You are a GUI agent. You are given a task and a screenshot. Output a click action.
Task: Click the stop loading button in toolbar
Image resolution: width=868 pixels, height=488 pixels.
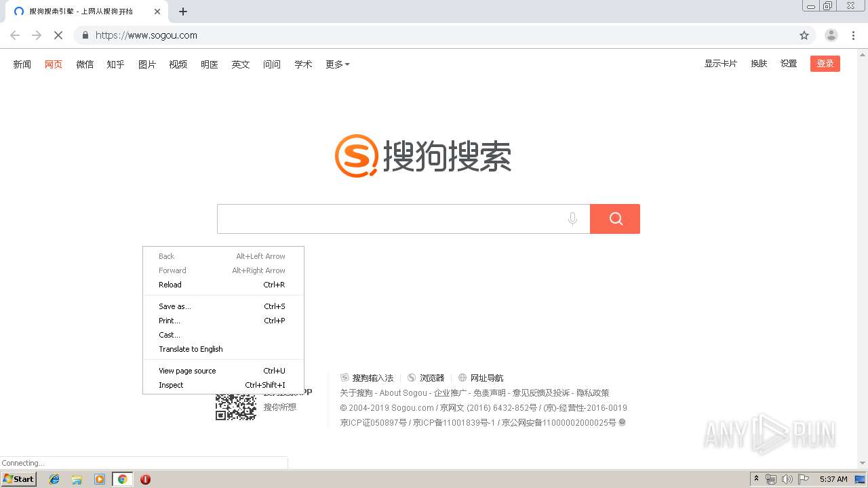coord(58,35)
